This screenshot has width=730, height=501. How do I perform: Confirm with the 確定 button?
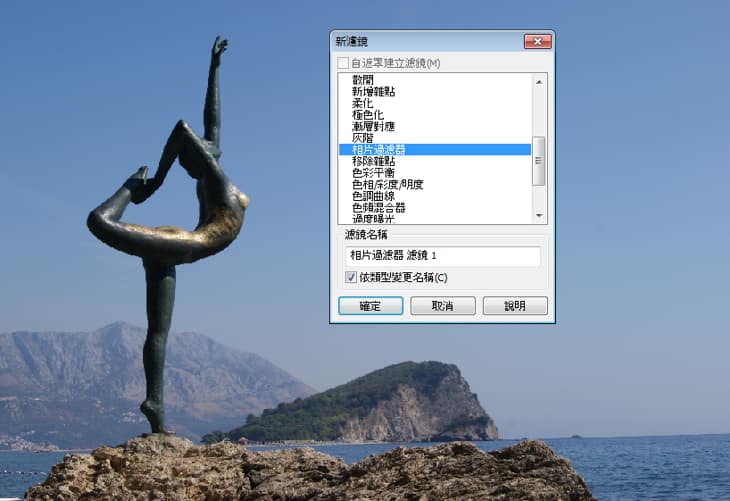(370, 306)
